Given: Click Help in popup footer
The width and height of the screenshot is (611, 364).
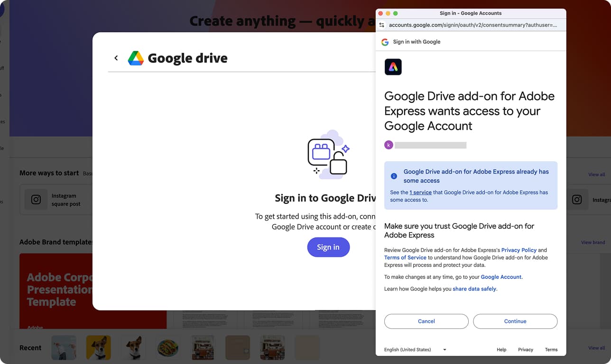Looking at the screenshot, I should [x=501, y=350].
